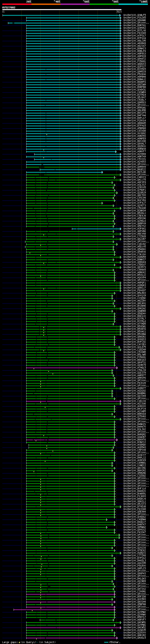Select hit label UniRef100_A7F4J7

[135, 203]
